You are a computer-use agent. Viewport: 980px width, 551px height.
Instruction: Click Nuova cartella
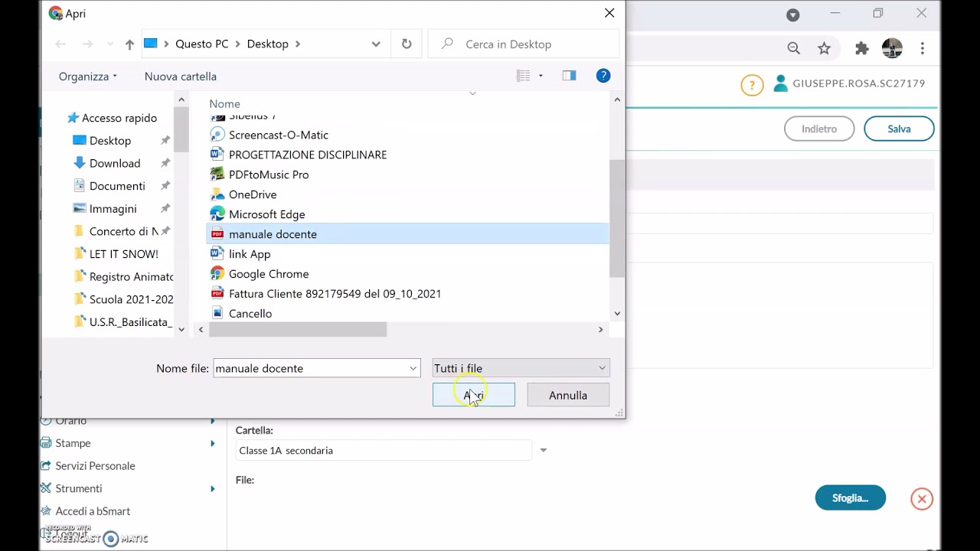[x=181, y=77]
